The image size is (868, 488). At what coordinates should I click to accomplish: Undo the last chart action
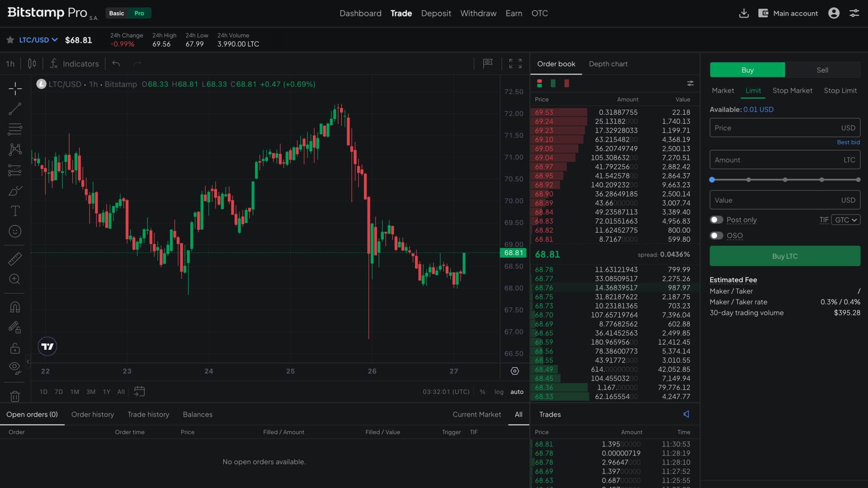click(x=116, y=64)
